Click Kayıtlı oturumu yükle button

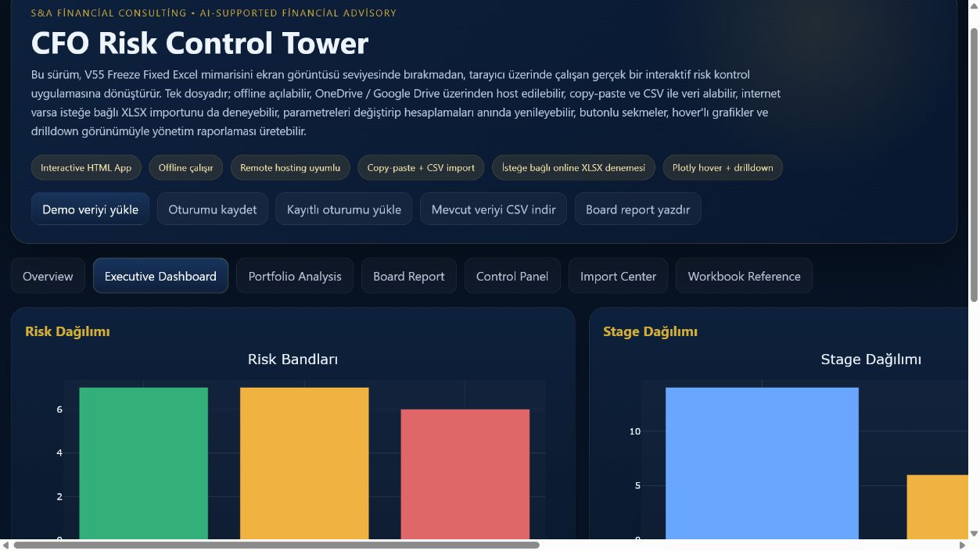tap(344, 209)
